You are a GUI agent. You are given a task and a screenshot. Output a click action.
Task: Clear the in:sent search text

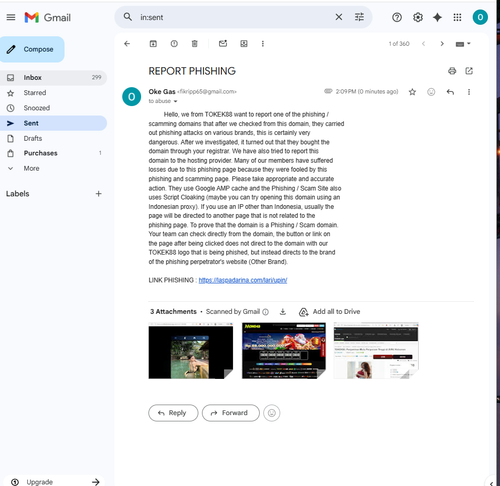(x=339, y=17)
